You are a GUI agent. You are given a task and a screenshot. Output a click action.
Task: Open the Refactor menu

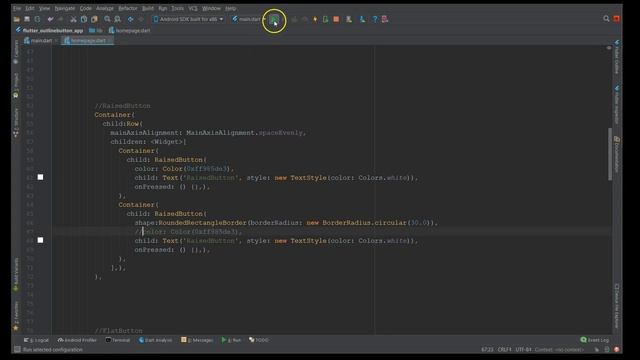pyautogui.click(x=128, y=8)
